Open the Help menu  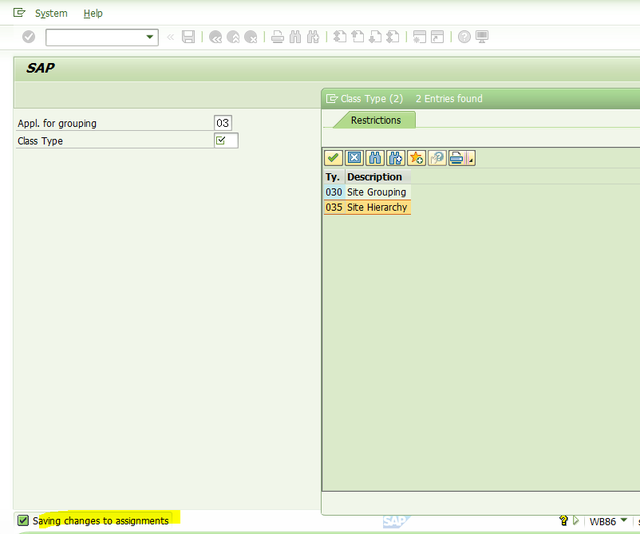tap(93, 13)
